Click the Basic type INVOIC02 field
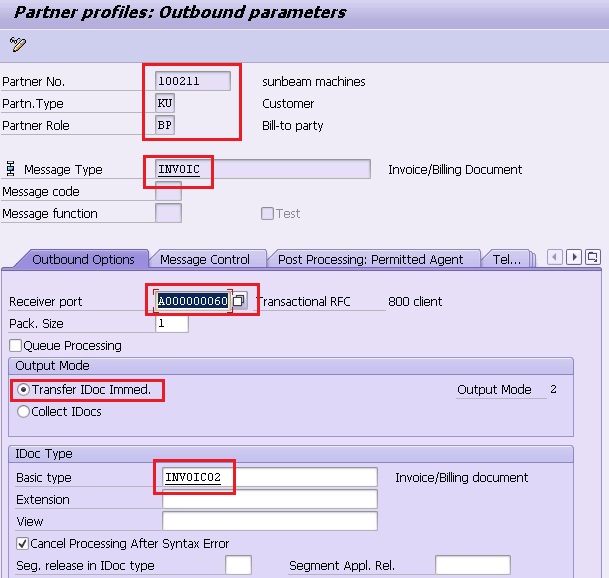 [x=269, y=478]
